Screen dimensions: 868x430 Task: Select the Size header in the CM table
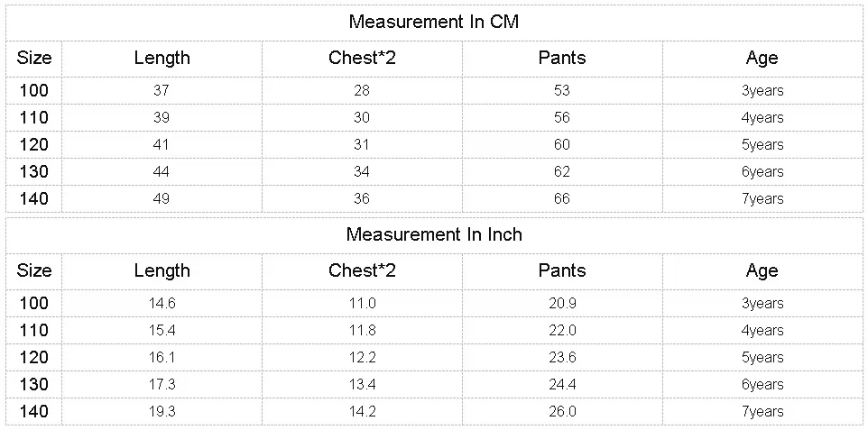34,58
